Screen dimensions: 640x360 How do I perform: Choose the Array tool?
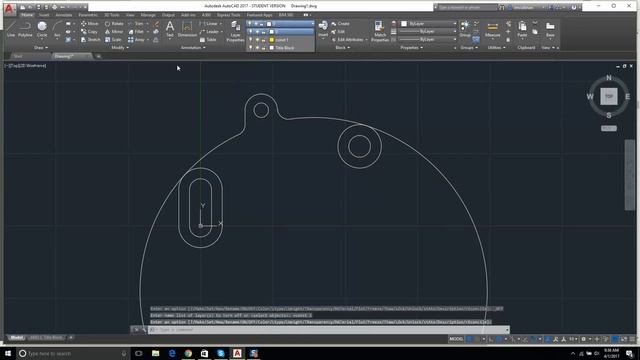[x=136, y=40]
